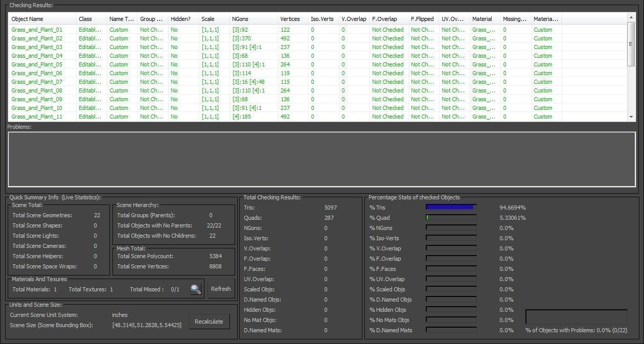Click the NGons value [4]:185
Screen dimensions: 644x344
coord(241,117)
